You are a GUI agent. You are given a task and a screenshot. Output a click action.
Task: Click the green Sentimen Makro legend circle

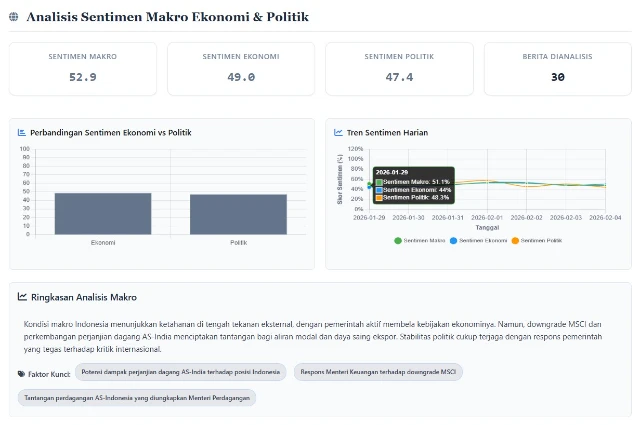click(398, 241)
